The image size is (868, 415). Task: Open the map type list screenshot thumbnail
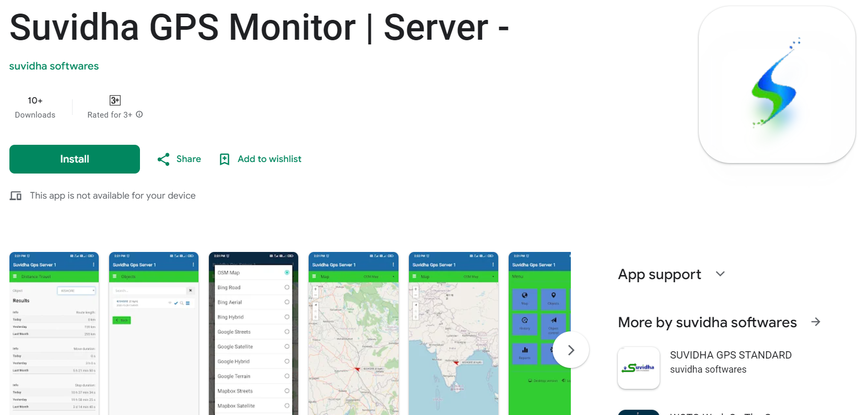pos(253,333)
